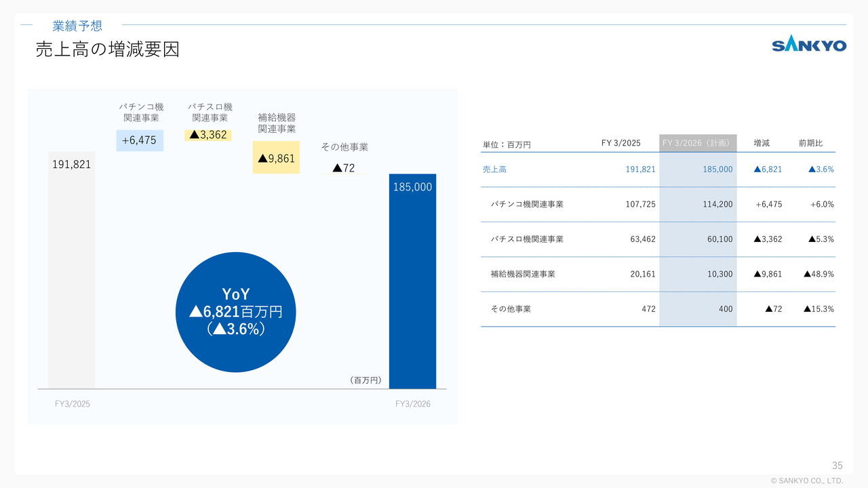Click the blue YoY ▲6,821百万円 circle
This screenshot has height=488, width=868.
click(x=236, y=312)
